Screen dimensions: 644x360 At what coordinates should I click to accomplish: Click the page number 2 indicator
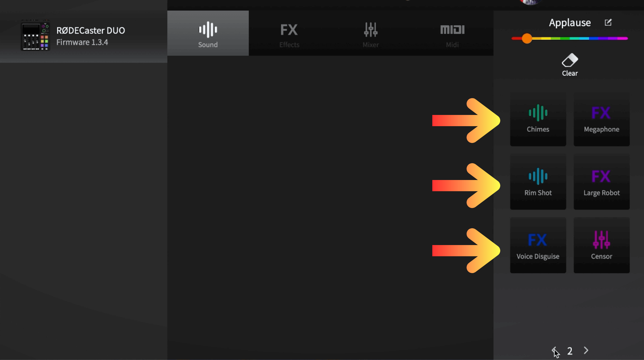tap(570, 351)
